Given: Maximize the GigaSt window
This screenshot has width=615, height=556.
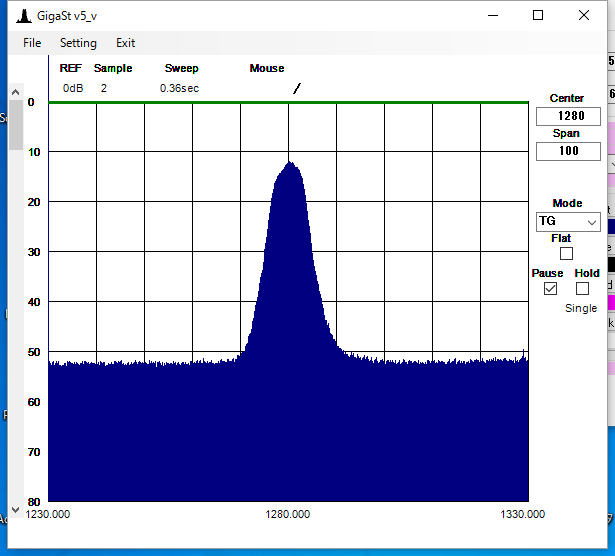Looking at the screenshot, I should pyautogui.click(x=538, y=15).
